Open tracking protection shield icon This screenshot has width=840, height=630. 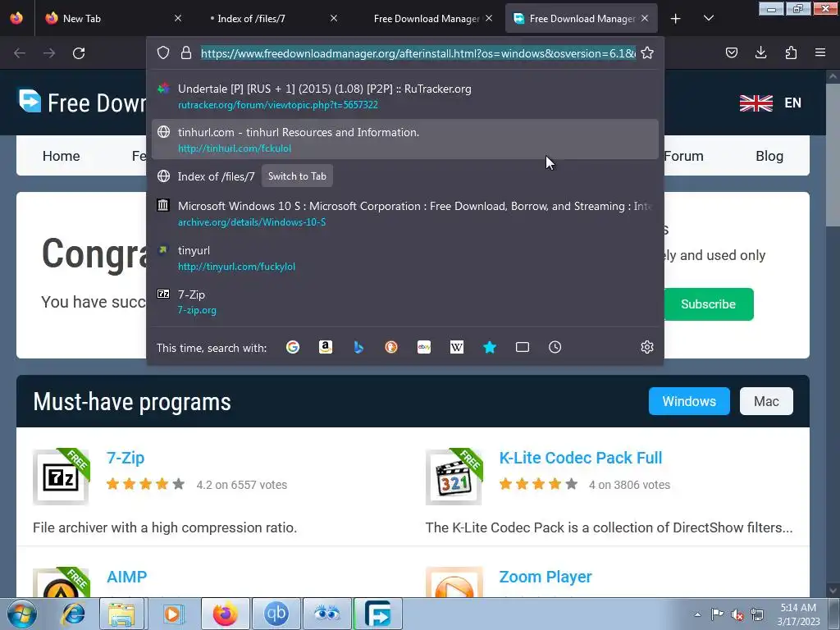[163, 52]
